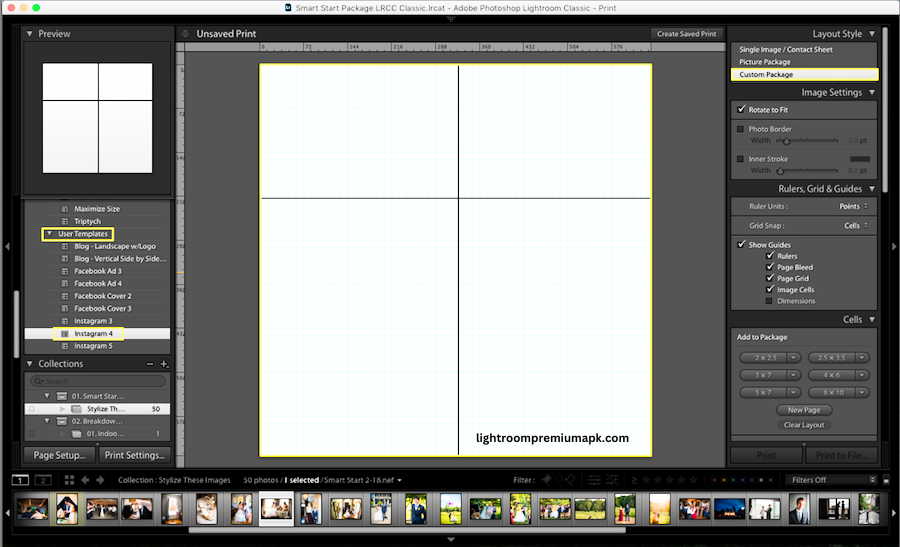Click the Collections search field

[98, 381]
